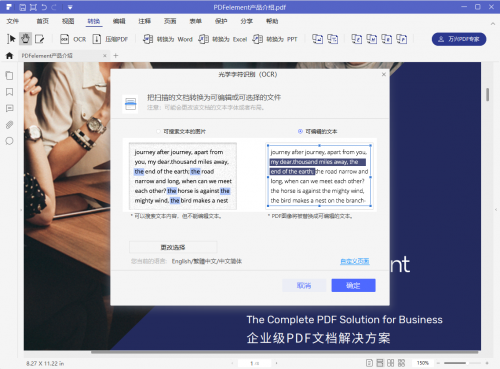
Task: Switch to two-page view
Action: [391, 363]
